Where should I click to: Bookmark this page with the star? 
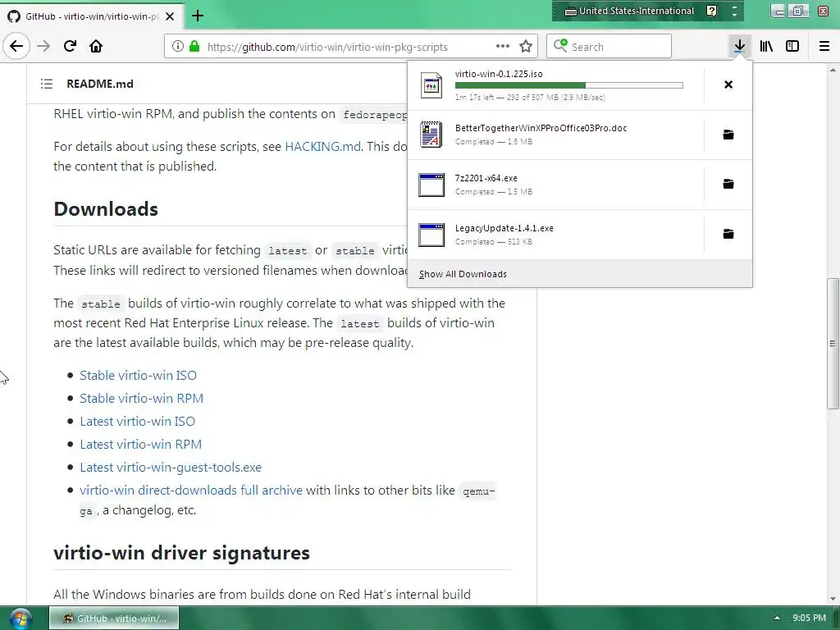click(526, 47)
